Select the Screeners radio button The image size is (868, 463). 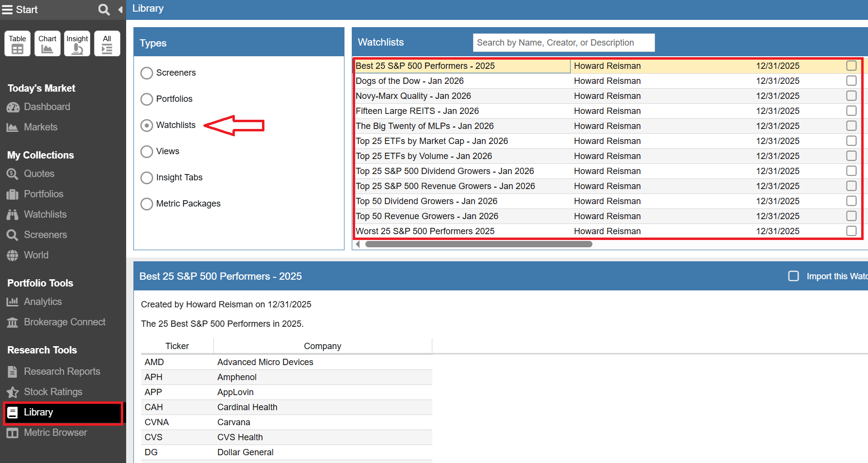coord(147,73)
